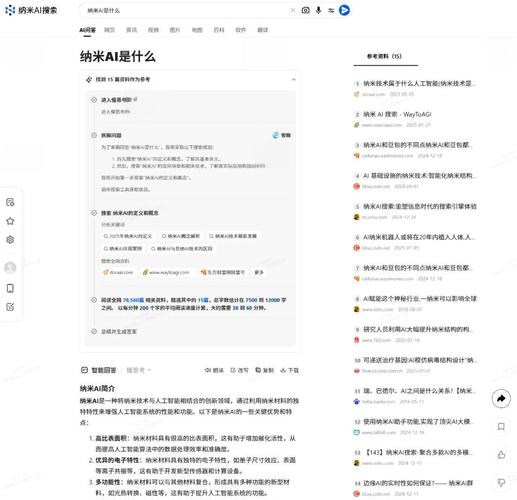The image size is (517, 500).
Task: Submit search with the blue arrow button
Action: (x=344, y=10)
